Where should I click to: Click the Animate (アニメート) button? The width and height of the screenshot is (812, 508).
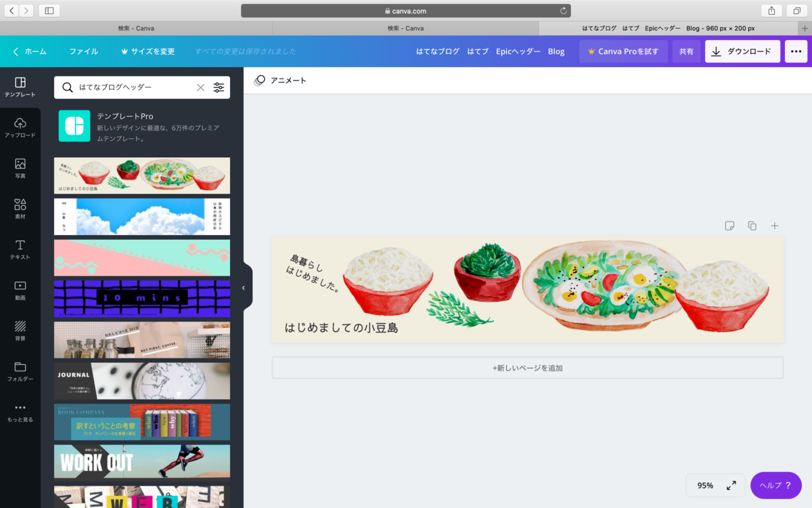coord(280,81)
